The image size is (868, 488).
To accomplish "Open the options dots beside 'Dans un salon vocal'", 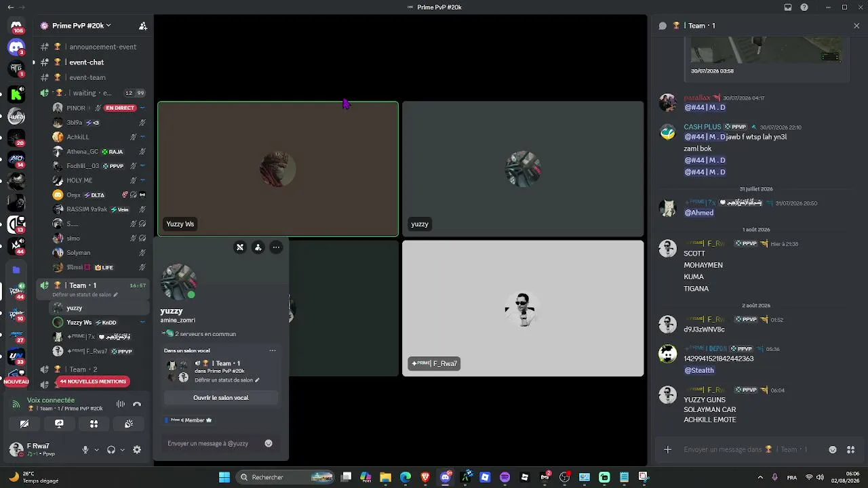I will pyautogui.click(x=273, y=350).
